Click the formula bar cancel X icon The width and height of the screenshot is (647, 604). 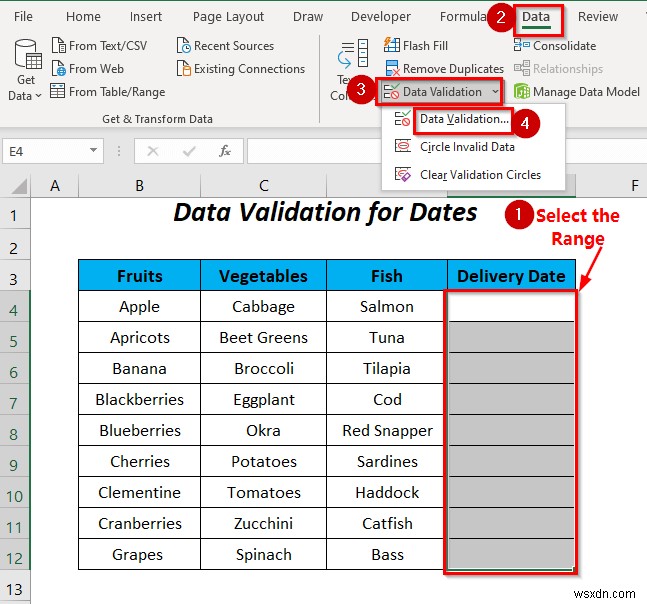coord(153,151)
